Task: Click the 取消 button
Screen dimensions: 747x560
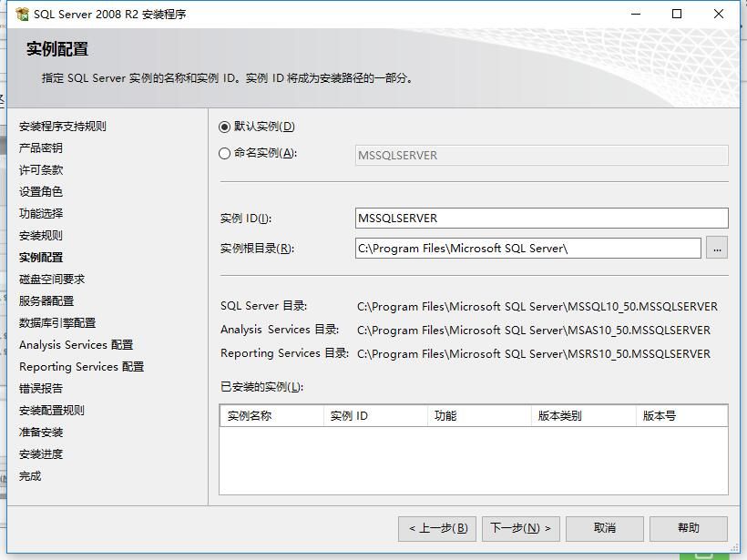Action: tap(605, 528)
